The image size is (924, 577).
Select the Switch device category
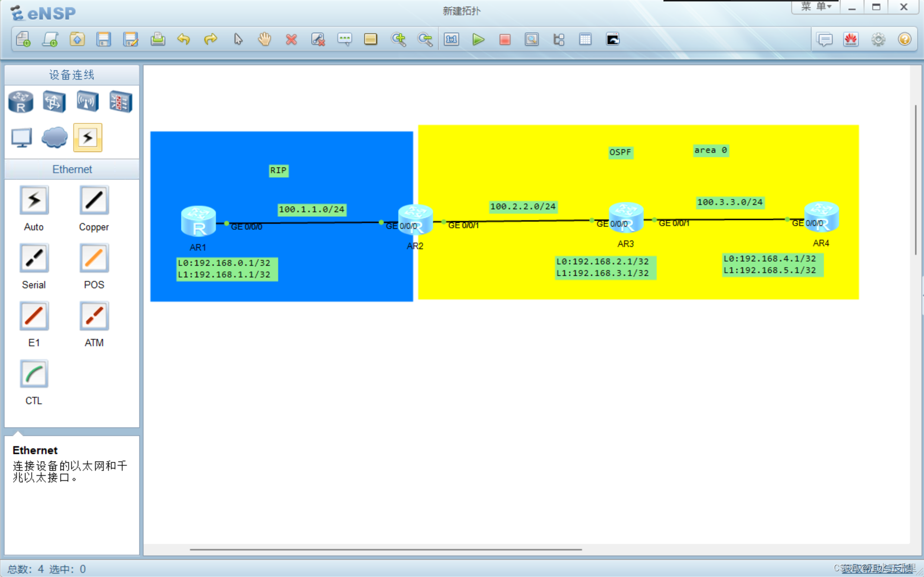pos(54,102)
